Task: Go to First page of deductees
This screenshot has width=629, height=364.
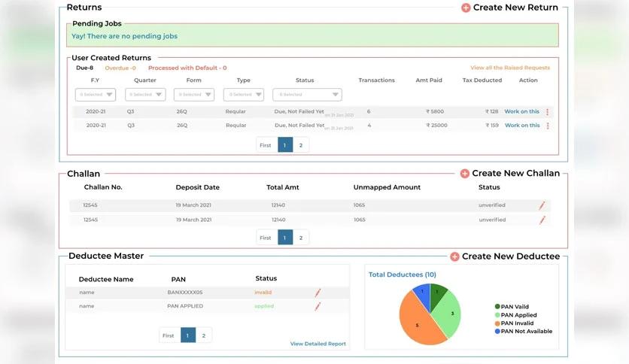Action: coord(168,335)
